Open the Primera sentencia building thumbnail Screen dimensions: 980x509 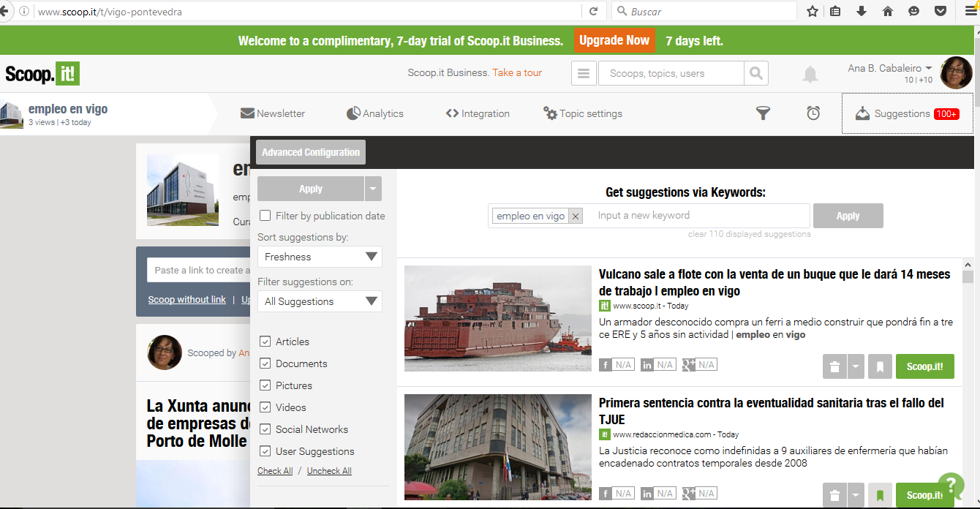coord(498,447)
